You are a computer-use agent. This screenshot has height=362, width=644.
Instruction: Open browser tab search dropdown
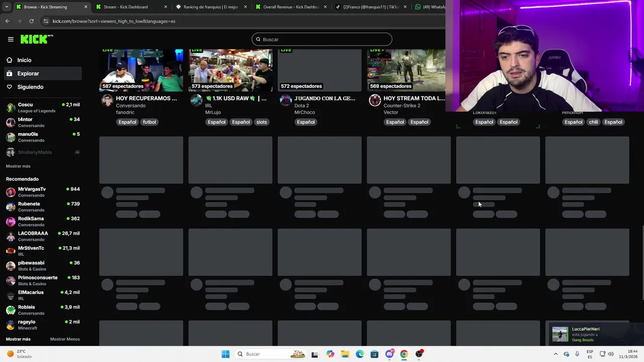pos(6,7)
